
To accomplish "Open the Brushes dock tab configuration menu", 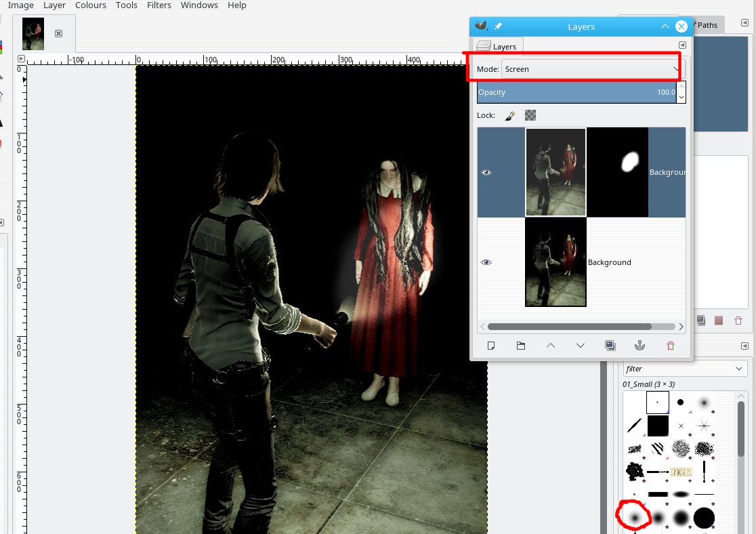I will [744, 346].
